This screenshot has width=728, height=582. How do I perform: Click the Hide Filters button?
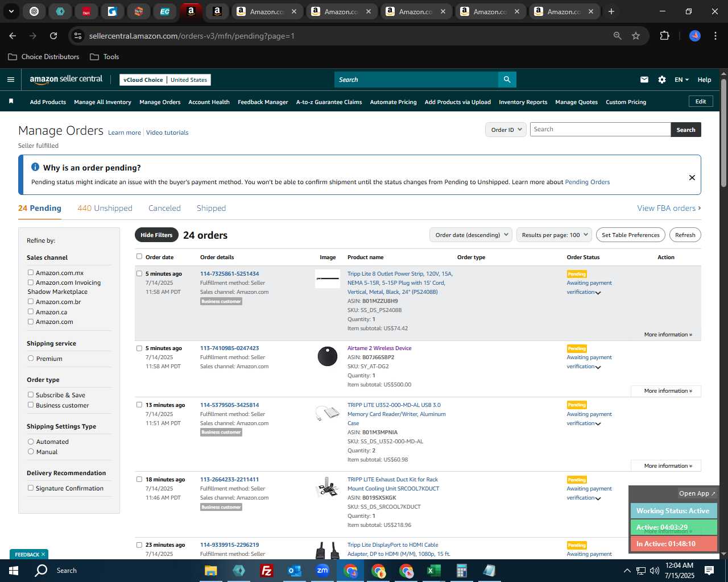(x=156, y=235)
